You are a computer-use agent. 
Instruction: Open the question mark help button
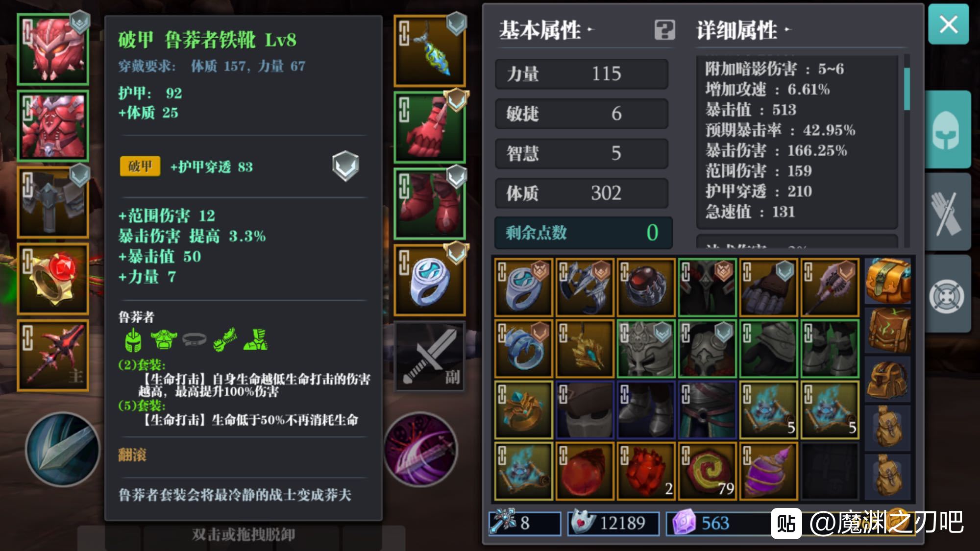tap(664, 30)
